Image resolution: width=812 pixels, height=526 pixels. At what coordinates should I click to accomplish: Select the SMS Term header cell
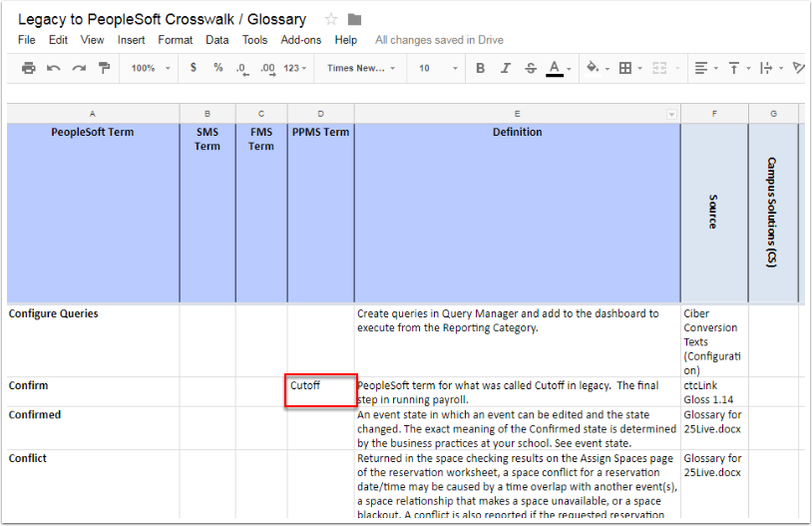coord(207,213)
